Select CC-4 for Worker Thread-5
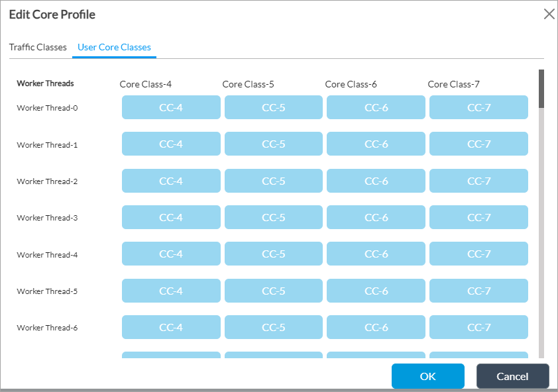The image size is (558, 392). point(171,291)
